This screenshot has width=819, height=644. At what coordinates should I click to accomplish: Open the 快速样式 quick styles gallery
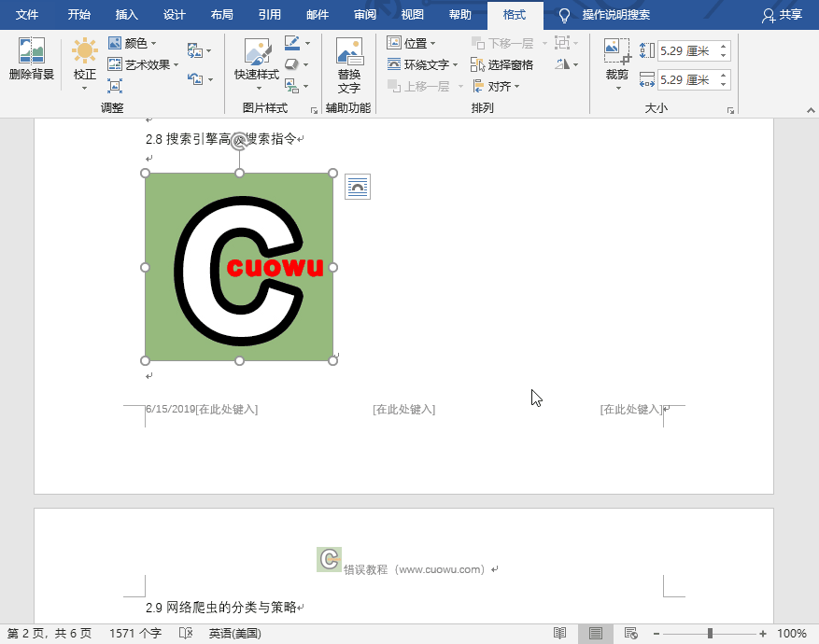[257, 64]
